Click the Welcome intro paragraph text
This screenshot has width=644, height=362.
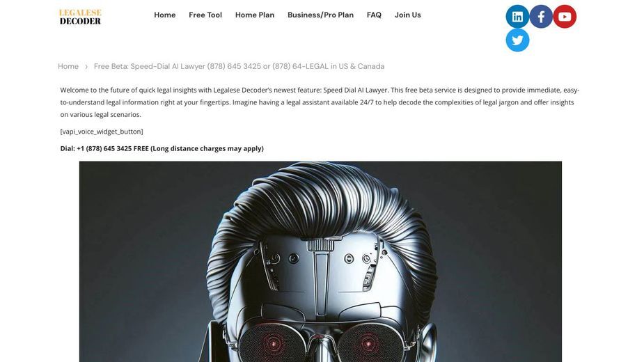point(320,102)
